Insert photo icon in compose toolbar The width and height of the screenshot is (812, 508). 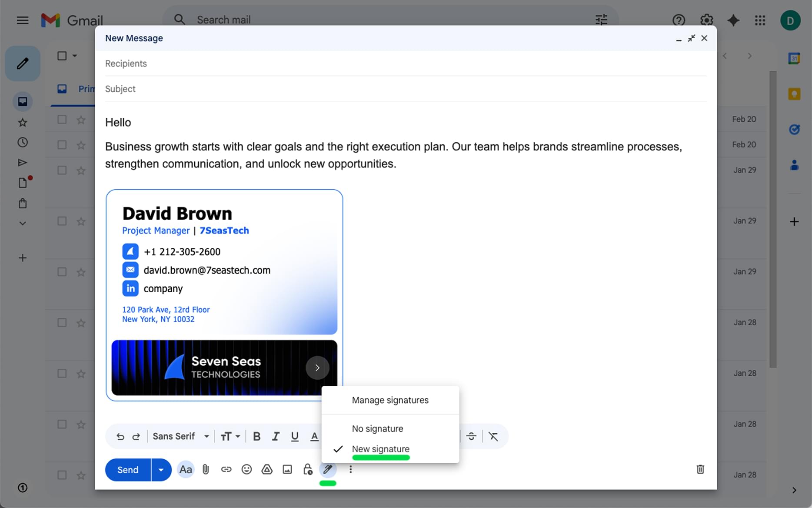pos(287,469)
